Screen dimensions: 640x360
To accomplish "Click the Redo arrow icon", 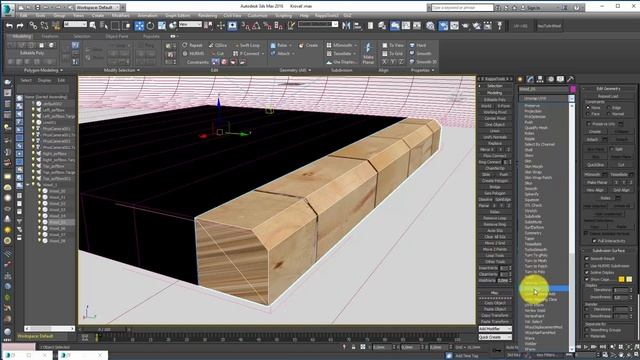I will [x=20, y=26].
